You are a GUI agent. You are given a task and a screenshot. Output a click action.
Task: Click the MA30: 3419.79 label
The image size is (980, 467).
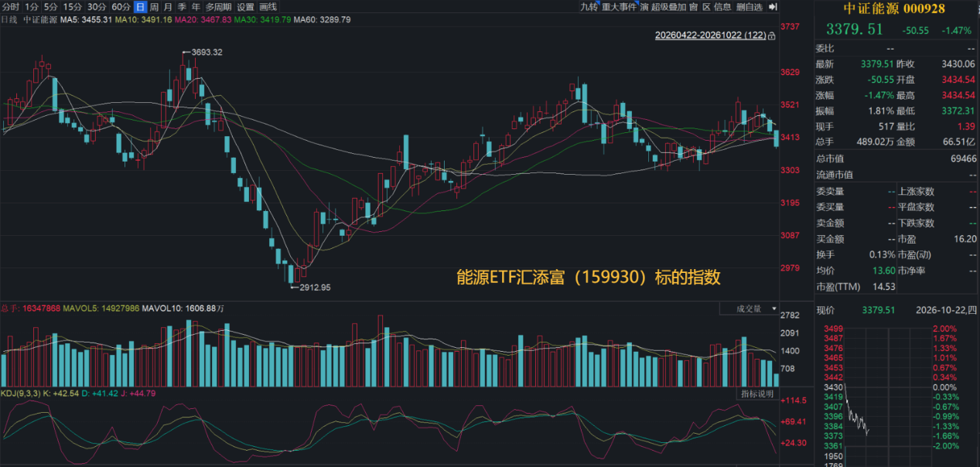262,19
